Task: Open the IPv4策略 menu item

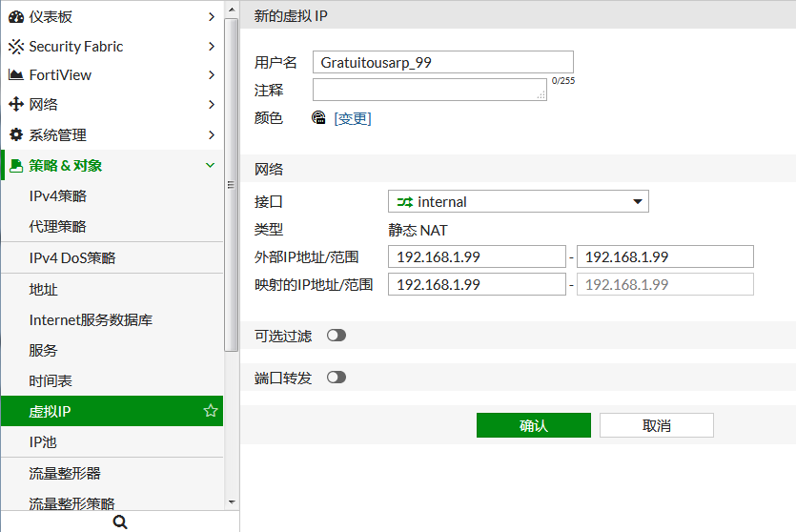Action: pyautogui.click(x=58, y=196)
